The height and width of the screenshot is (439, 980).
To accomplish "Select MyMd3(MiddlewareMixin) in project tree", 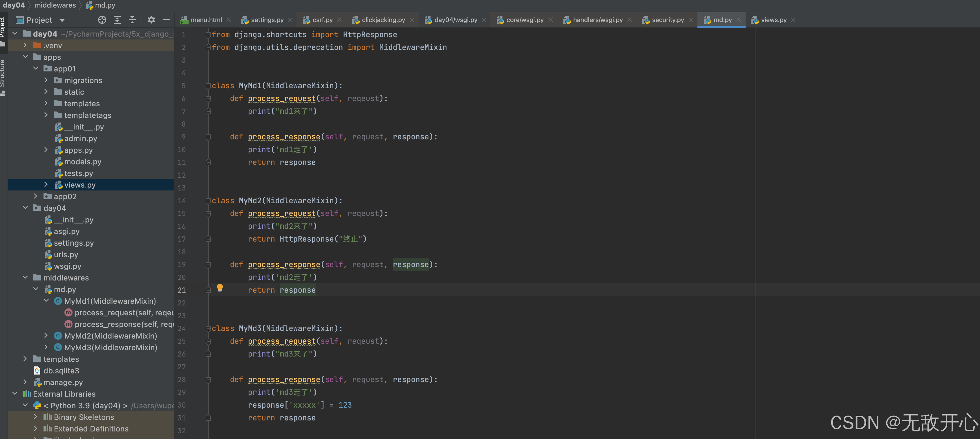I will 111,347.
